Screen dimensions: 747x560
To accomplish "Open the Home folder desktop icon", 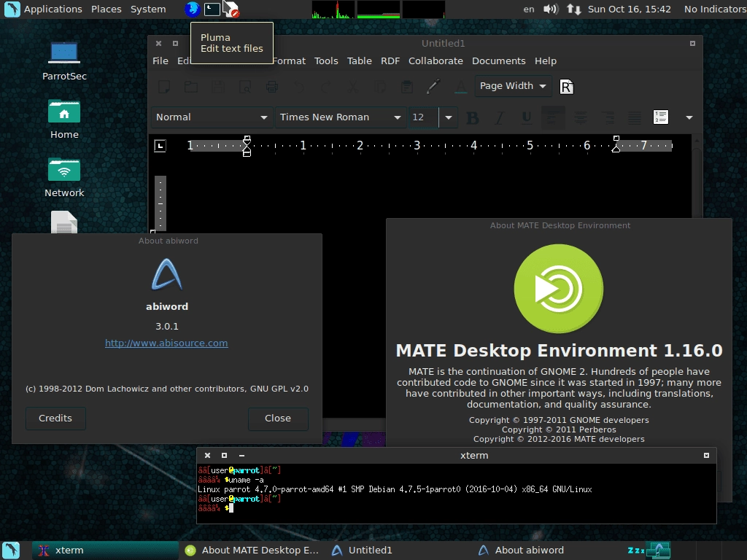I will click(x=64, y=120).
